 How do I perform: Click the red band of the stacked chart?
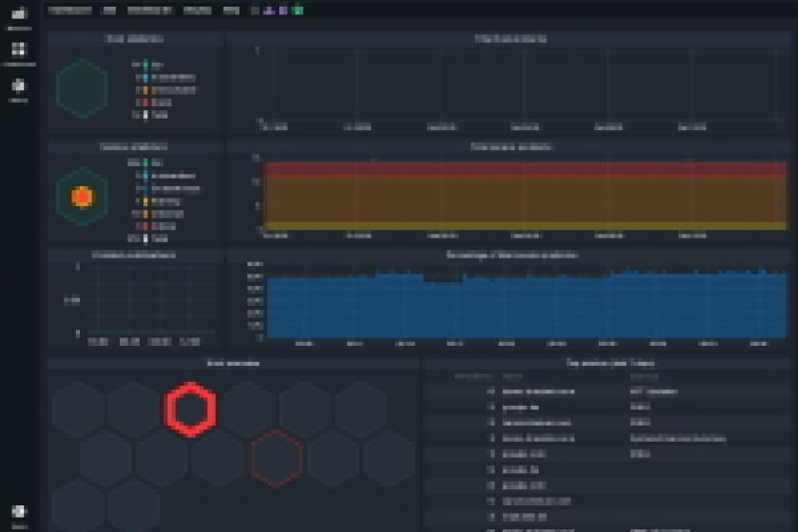tap(525, 169)
